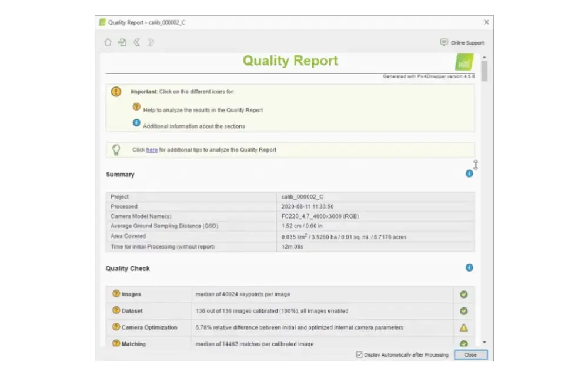Open Online Support
The width and height of the screenshot is (588, 375).
(x=462, y=42)
